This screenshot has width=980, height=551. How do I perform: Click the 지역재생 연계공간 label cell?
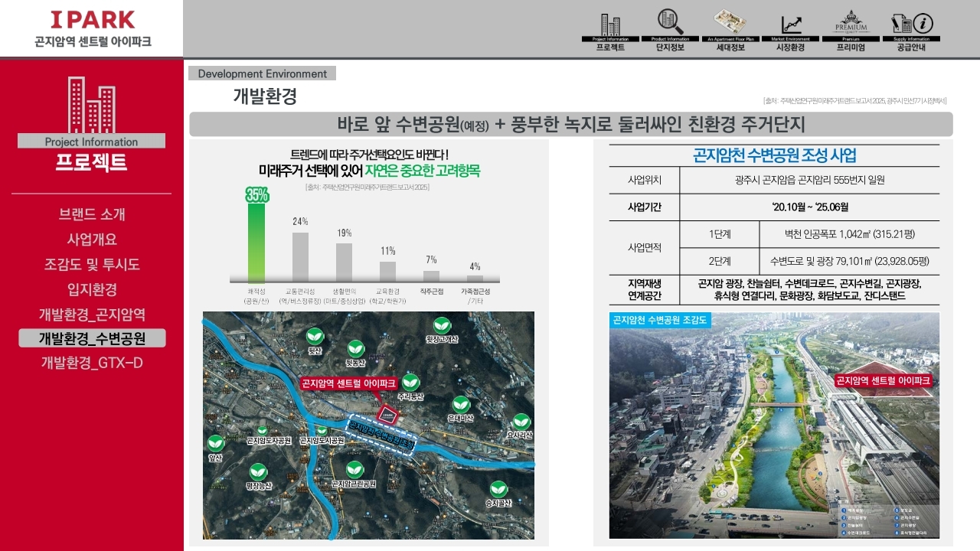[644, 289]
